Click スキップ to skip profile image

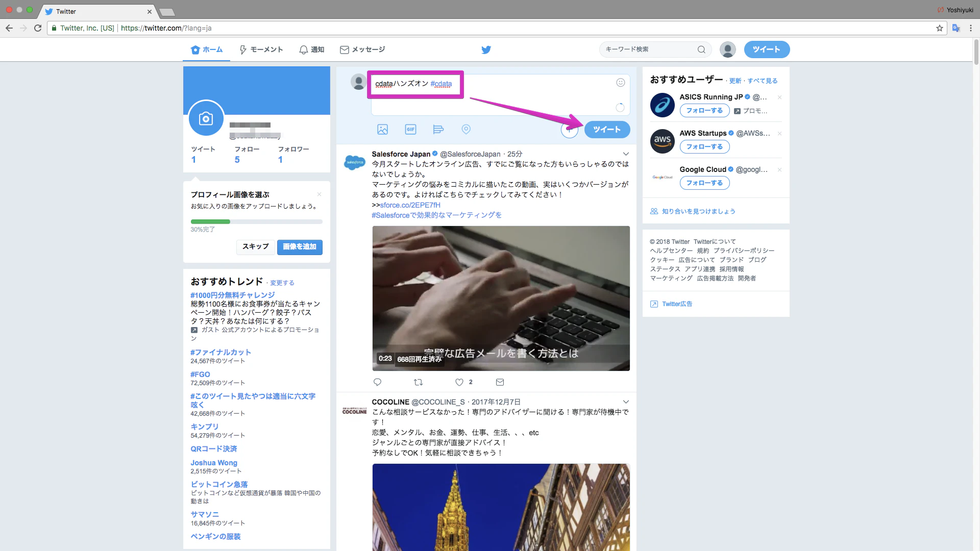pyautogui.click(x=255, y=247)
